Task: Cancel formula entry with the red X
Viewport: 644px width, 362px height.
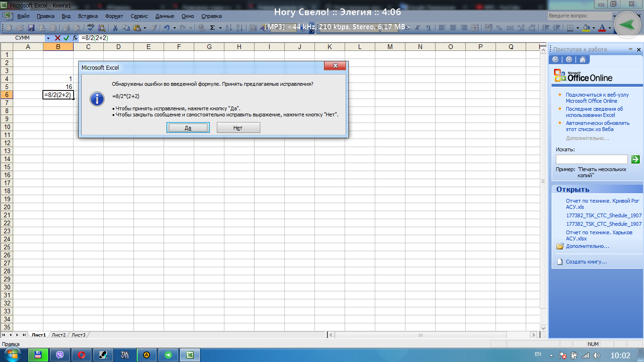Action: 58,38
